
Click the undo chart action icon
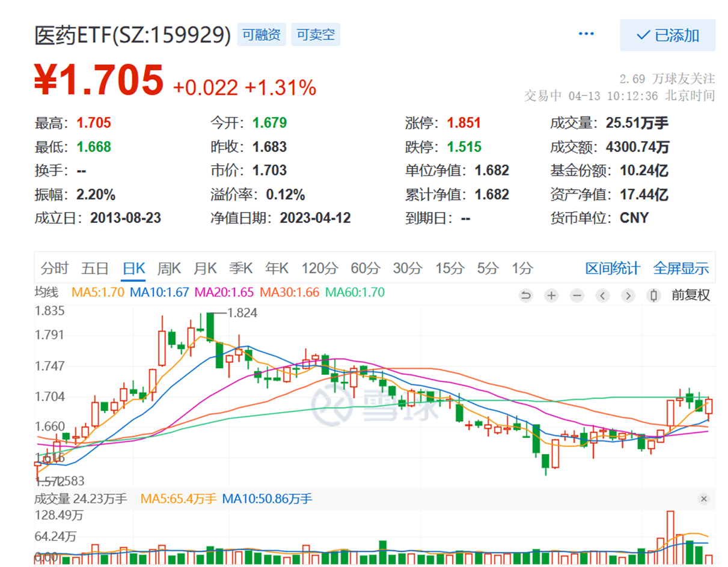pos(525,296)
